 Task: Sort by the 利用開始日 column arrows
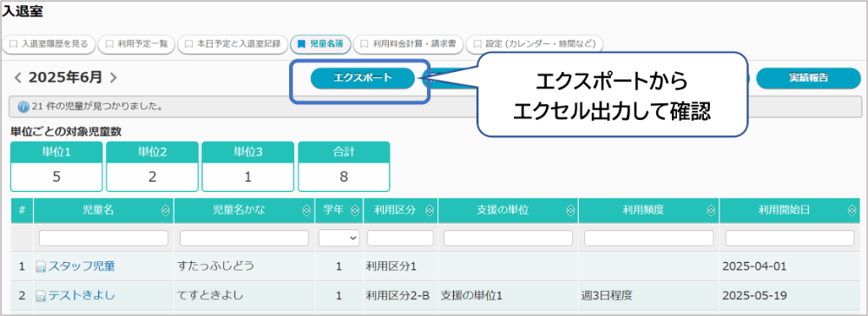point(852,210)
